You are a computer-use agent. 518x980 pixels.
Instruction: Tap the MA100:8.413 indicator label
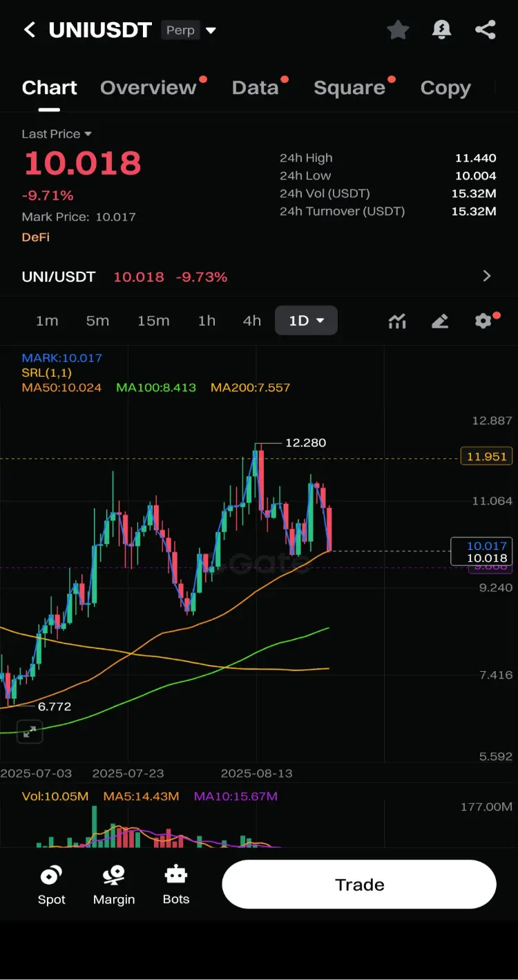click(156, 388)
